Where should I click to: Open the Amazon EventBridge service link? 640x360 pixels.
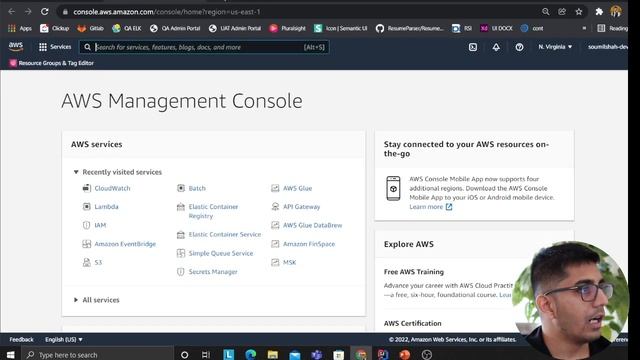click(125, 244)
